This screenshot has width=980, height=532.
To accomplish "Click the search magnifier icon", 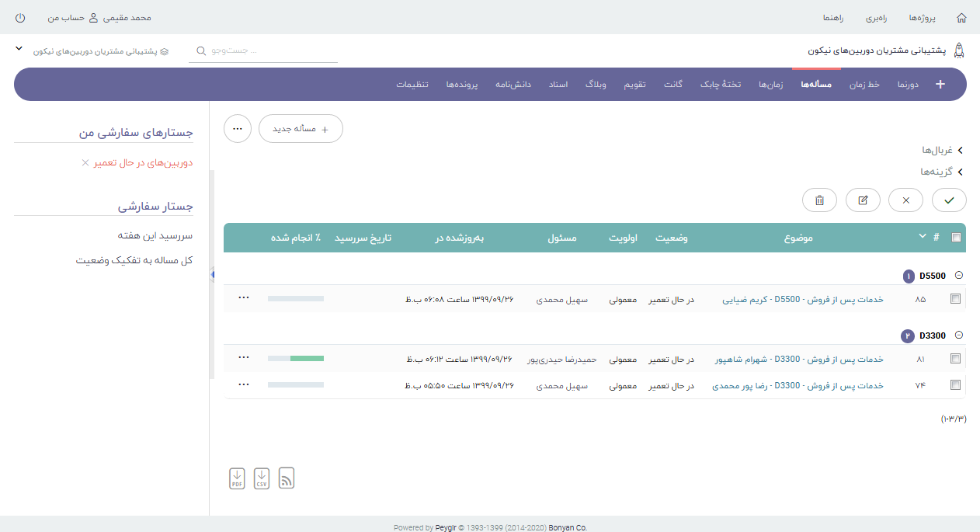I will pyautogui.click(x=202, y=50).
